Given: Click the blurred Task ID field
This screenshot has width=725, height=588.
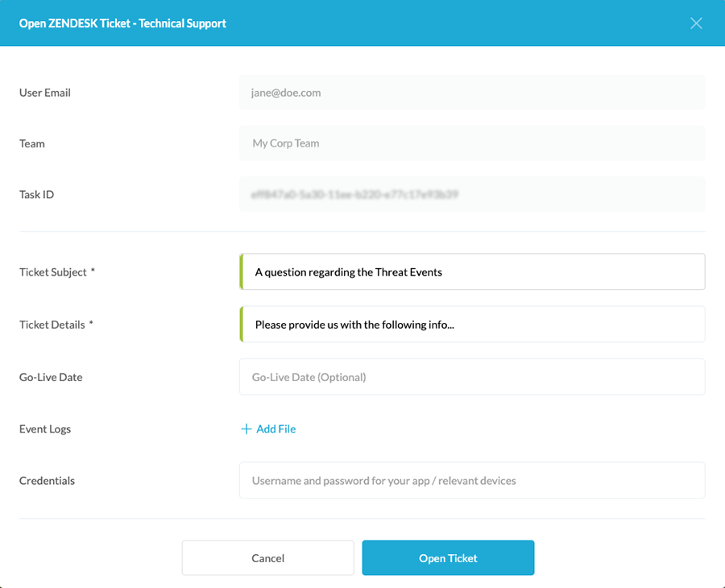Looking at the screenshot, I should 472,194.
